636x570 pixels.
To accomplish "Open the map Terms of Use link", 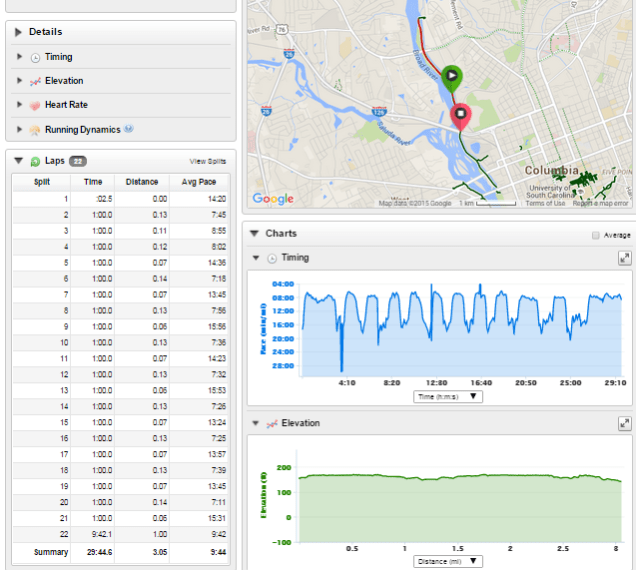I will (x=545, y=203).
